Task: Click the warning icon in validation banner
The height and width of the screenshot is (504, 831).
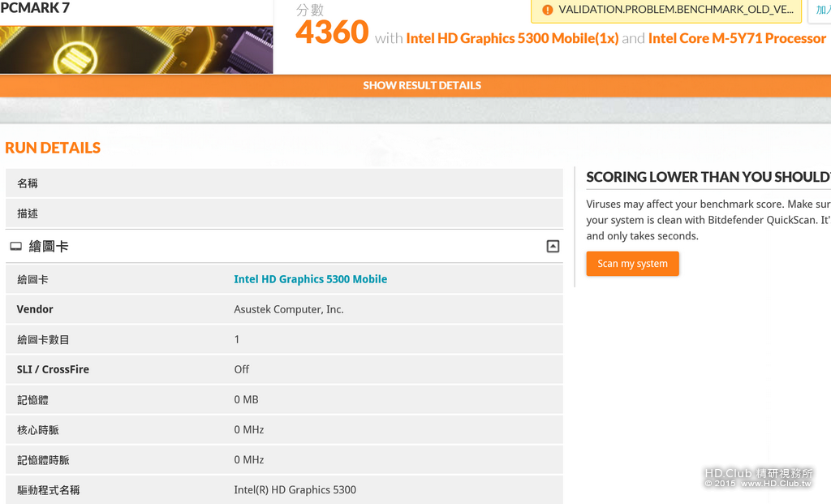Action: (547, 10)
